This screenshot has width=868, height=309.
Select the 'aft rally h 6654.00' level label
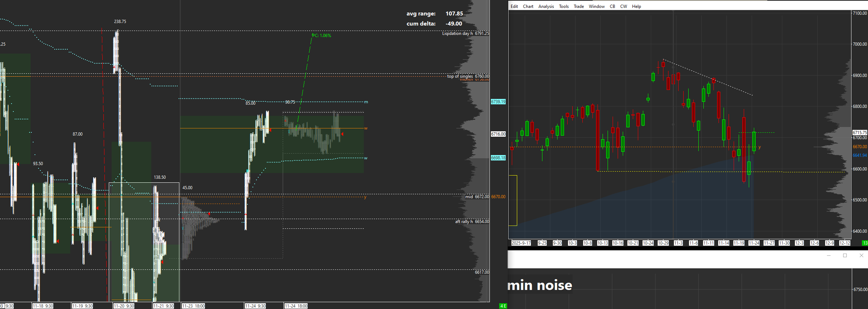472,222
